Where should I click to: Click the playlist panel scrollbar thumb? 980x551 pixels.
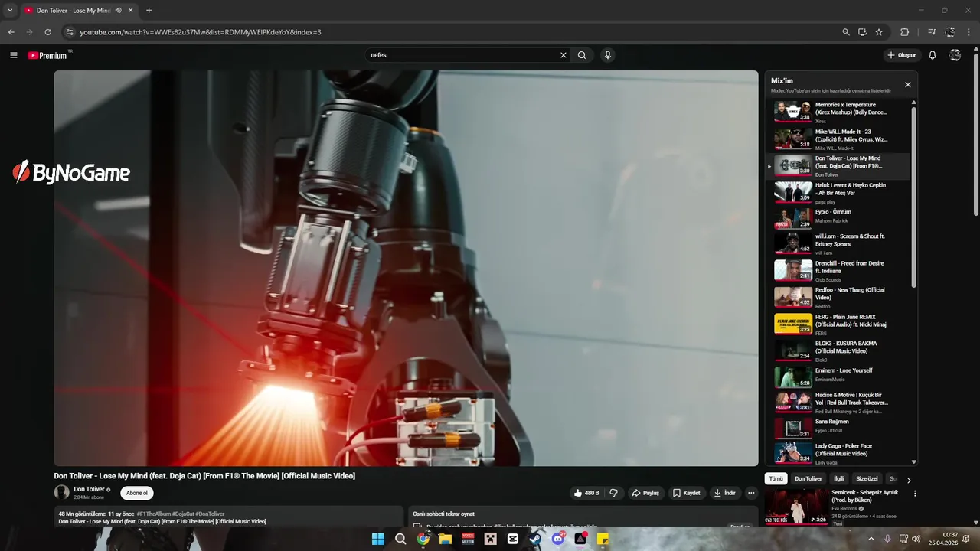click(914, 197)
